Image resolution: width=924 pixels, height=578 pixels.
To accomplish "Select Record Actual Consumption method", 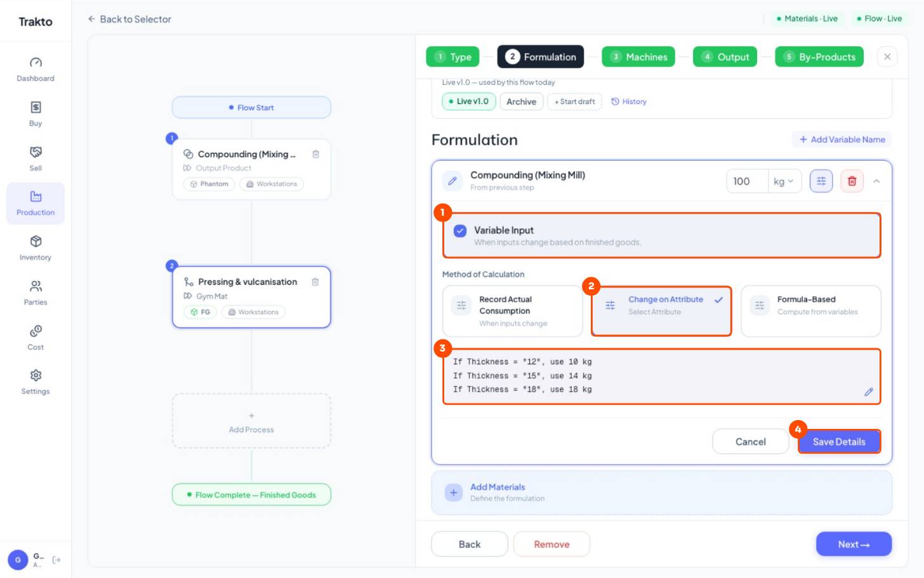I will click(512, 311).
